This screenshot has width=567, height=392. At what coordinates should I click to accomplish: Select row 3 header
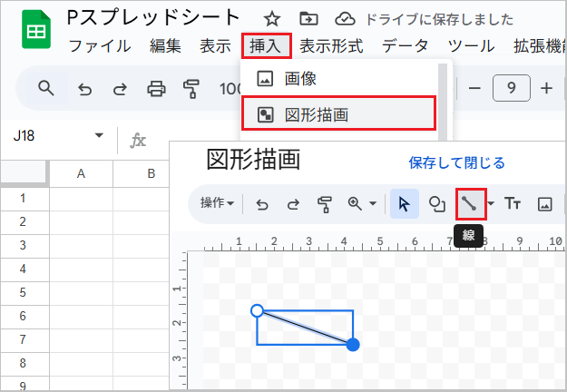click(23, 246)
